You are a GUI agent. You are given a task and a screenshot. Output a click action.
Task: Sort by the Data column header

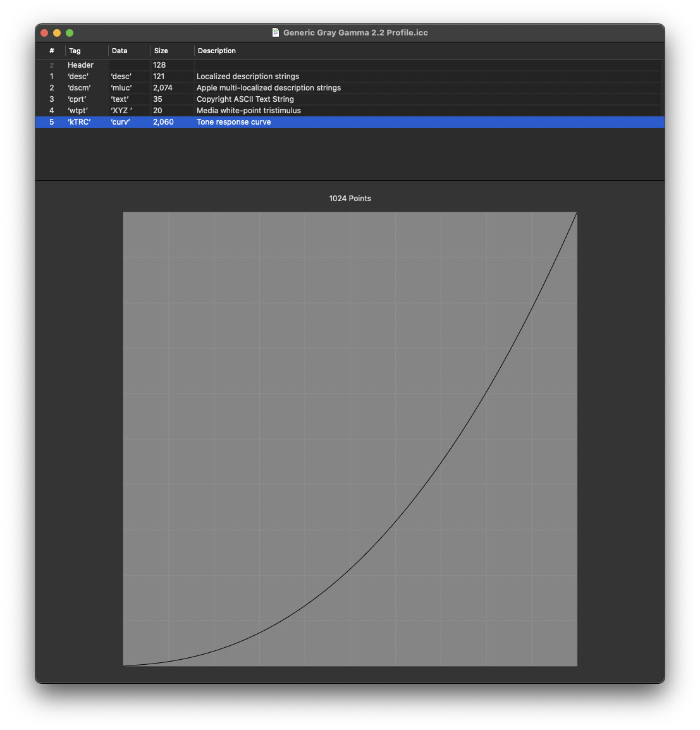130,51
